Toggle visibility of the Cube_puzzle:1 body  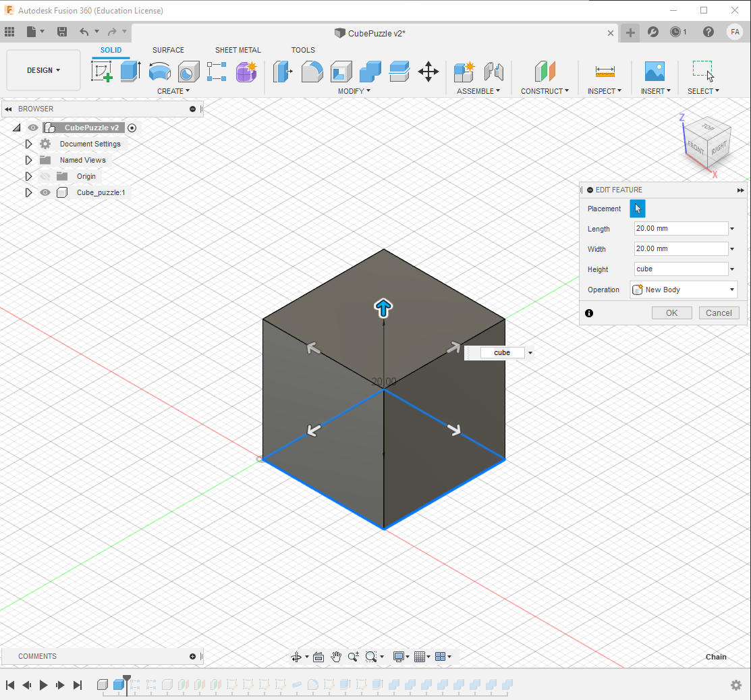(x=45, y=192)
